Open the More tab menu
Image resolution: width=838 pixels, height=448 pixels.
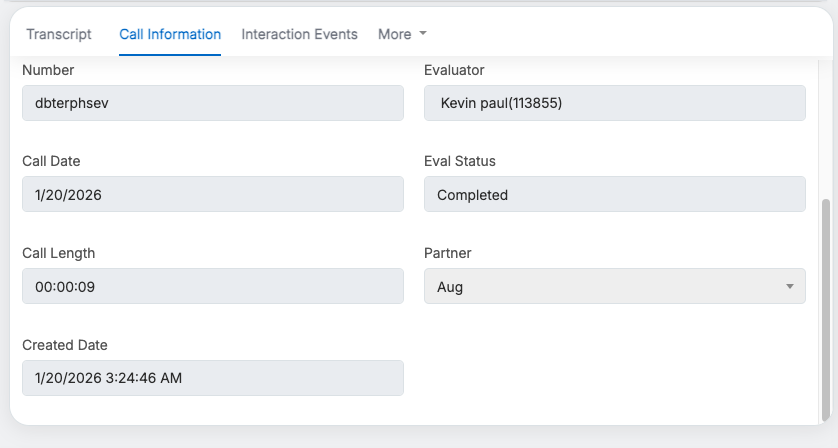395,34
